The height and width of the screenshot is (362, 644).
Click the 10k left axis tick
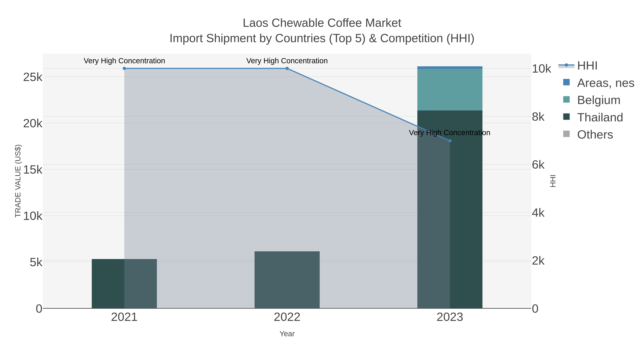(33, 216)
